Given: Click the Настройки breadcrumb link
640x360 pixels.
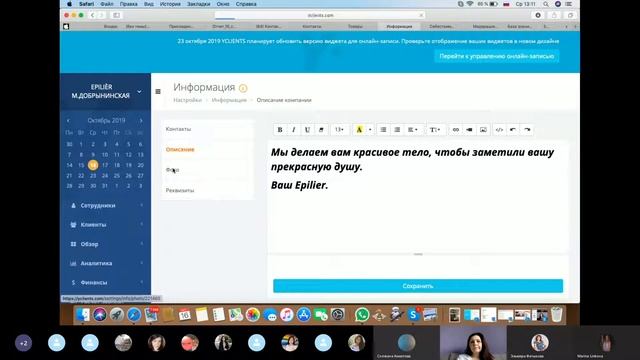Looking at the screenshot, I should click(x=187, y=100).
